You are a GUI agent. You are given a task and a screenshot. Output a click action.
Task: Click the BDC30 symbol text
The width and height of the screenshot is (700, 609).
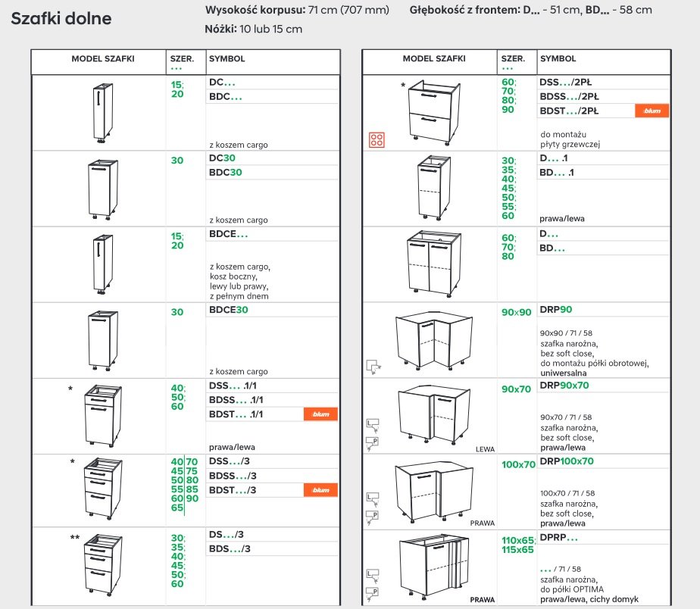(225, 172)
